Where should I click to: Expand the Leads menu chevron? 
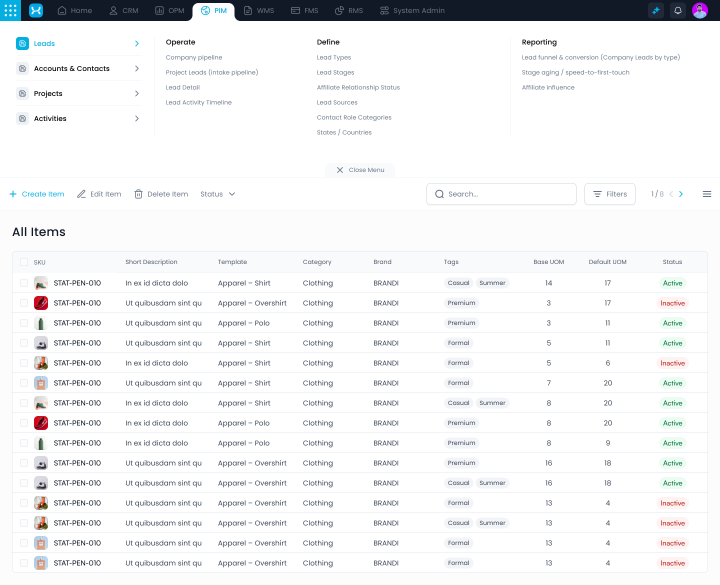tap(137, 44)
